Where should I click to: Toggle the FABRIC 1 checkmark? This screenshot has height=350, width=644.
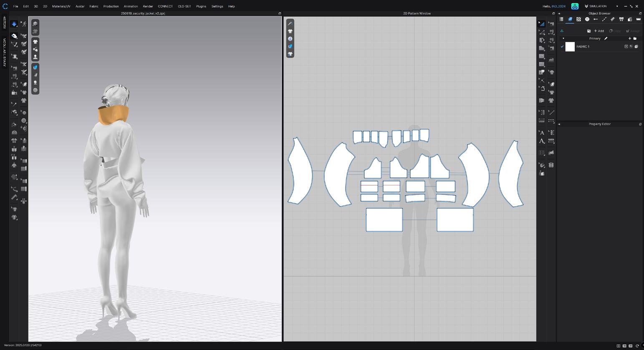tap(562, 47)
